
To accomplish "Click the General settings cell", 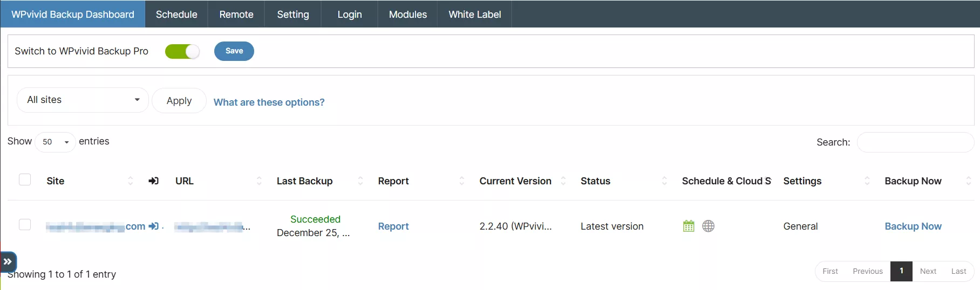I will tap(800, 226).
